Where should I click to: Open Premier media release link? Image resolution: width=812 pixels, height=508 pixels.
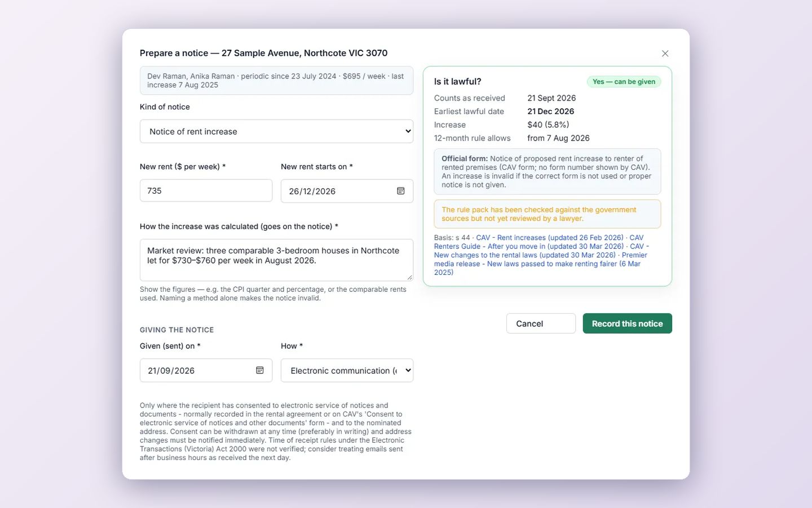click(x=540, y=264)
